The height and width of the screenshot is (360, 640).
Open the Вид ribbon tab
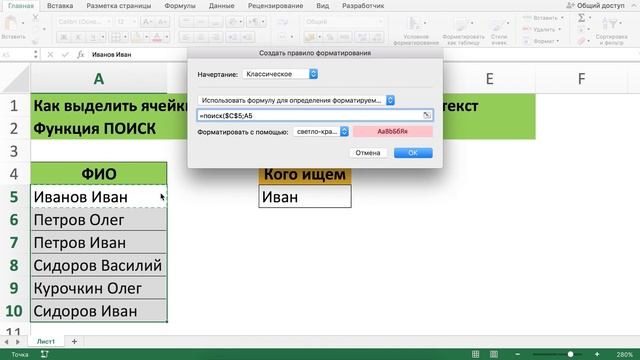(x=323, y=6)
